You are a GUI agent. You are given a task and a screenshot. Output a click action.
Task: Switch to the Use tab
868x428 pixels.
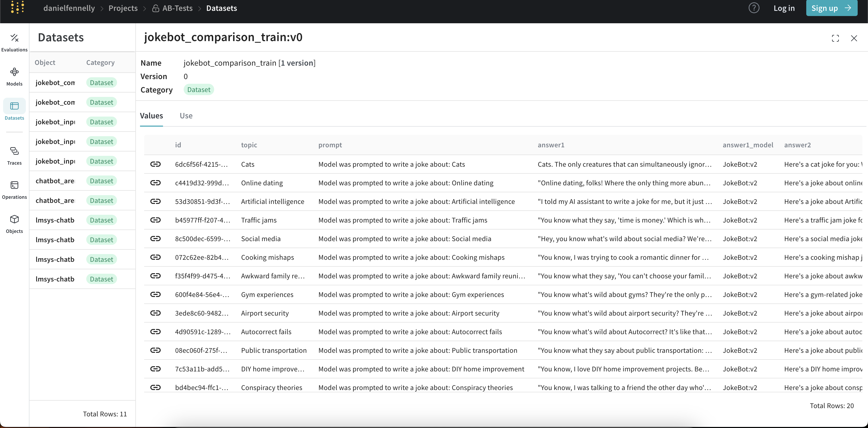(186, 116)
